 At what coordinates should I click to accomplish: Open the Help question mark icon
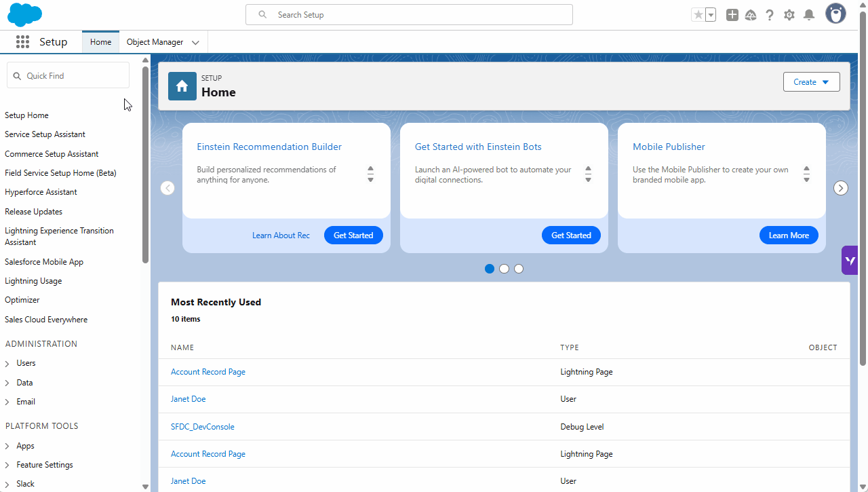tap(770, 15)
